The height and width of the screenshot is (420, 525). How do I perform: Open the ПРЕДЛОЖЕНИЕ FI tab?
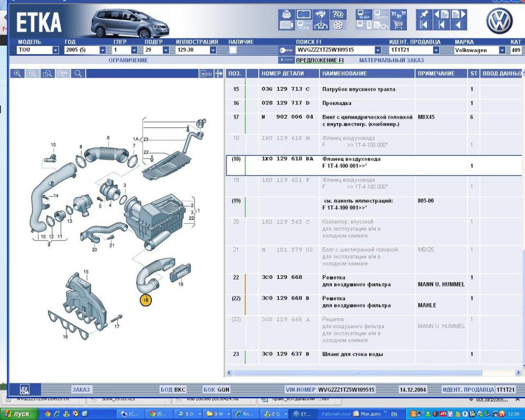coord(320,61)
